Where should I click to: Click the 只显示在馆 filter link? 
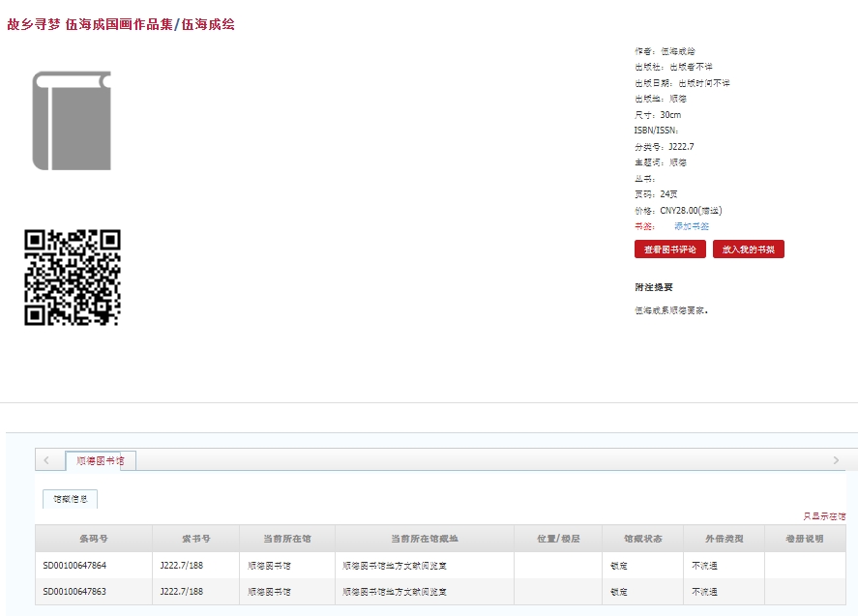coord(824,515)
